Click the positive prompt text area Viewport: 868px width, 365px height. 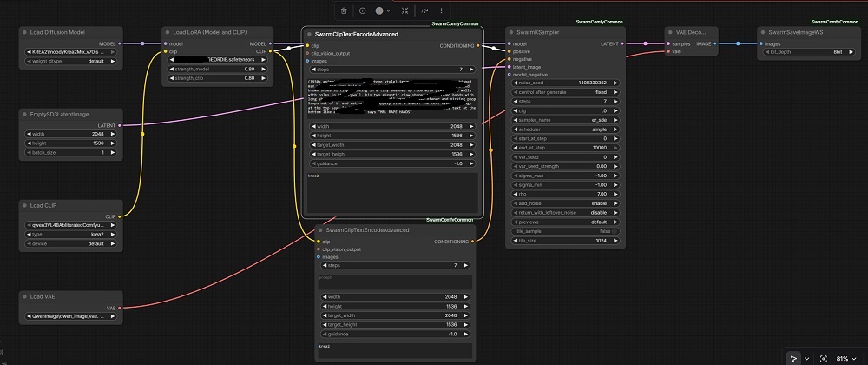click(x=392, y=97)
